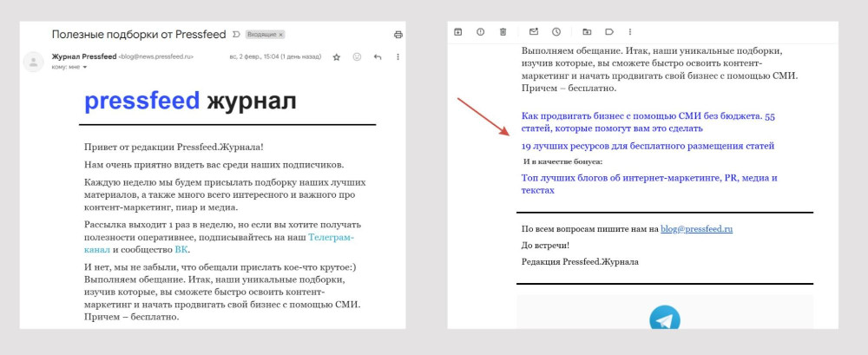Open the '55 статей' article link about СМИ
This screenshot has height=355, width=868.
648,122
